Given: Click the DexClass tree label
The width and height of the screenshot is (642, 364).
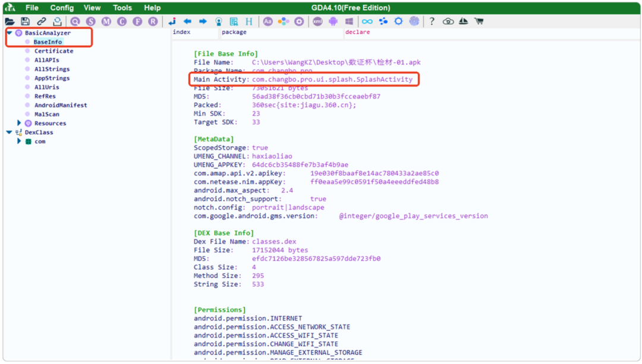Looking at the screenshot, I should pyautogui.click(x=39, y=132).
